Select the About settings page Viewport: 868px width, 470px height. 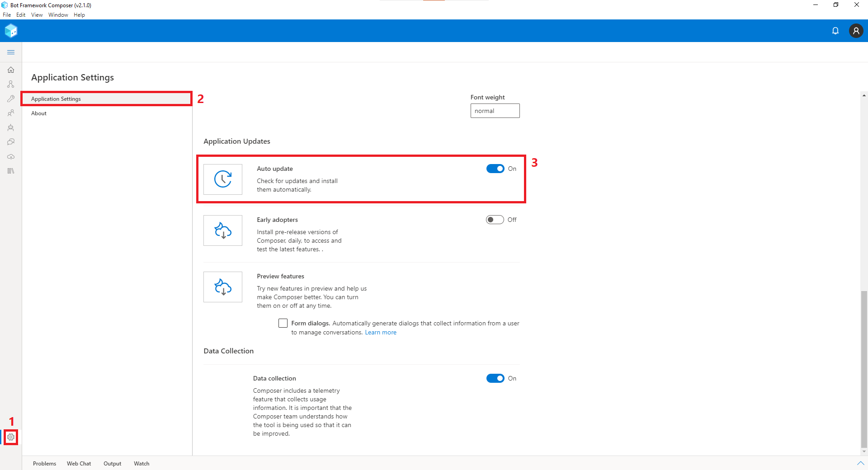(x=39, y=113)
